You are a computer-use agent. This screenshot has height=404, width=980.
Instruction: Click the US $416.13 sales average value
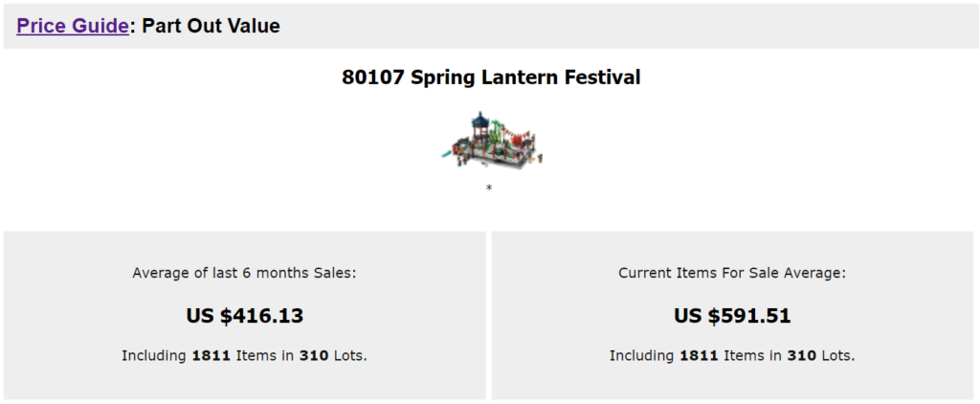click(x=244, y=316)
